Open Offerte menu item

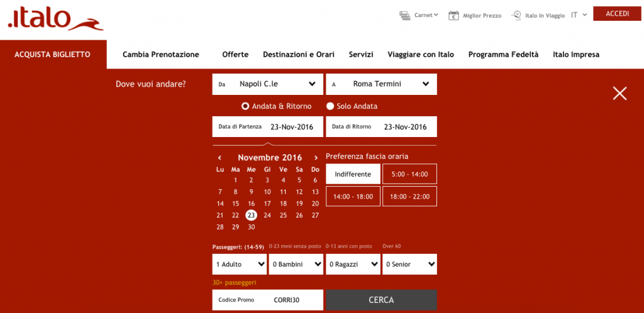[x=235, y=55]
